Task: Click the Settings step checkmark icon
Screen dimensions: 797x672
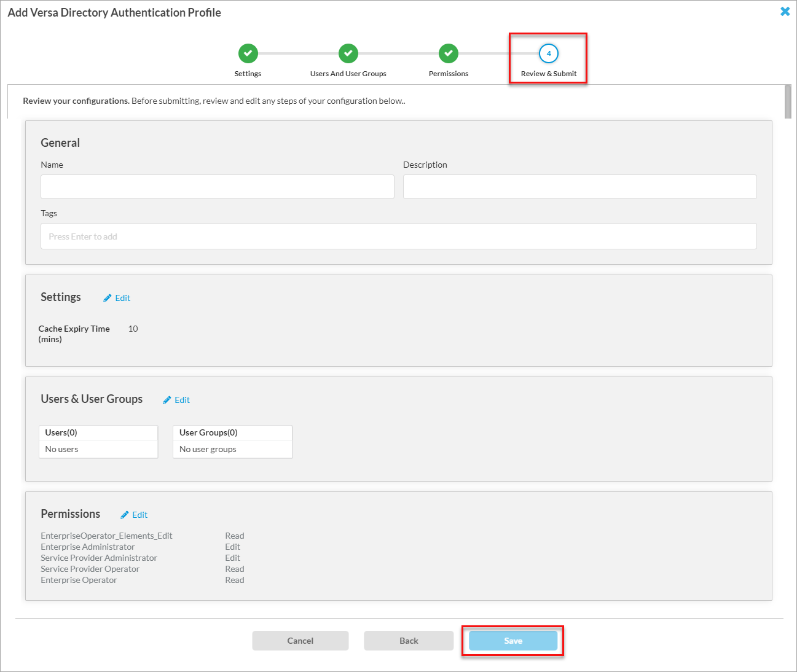Action: pos(248,53)
